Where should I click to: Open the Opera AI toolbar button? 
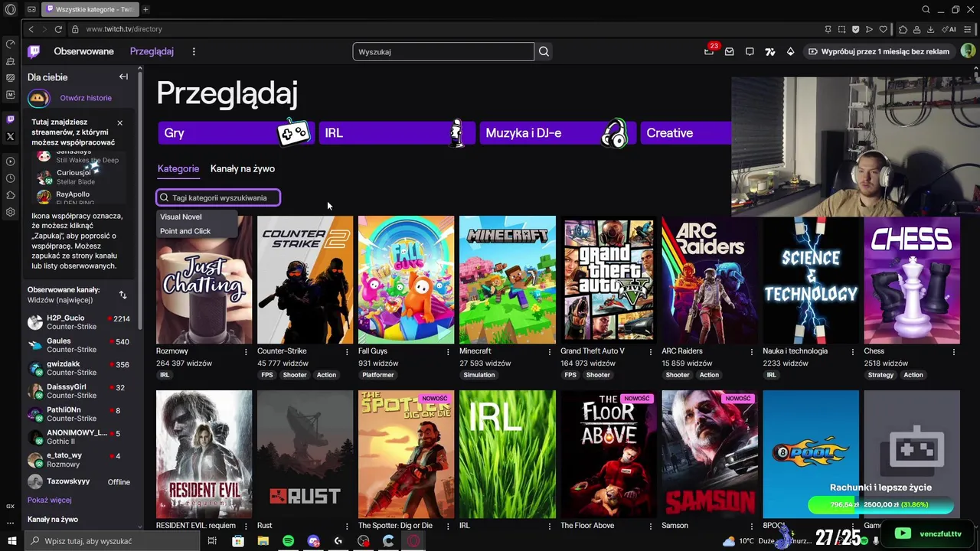[950, 29]
